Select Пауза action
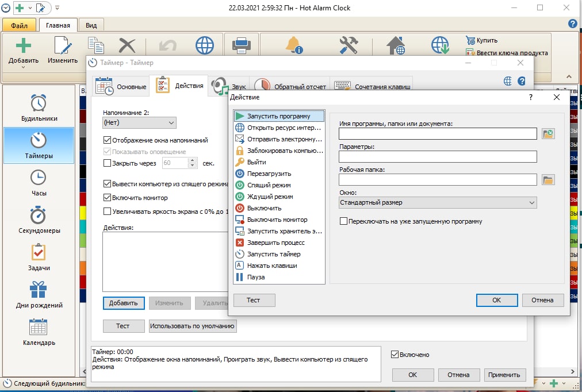This screenshot has height=392, width=582. tap(279, 277)
